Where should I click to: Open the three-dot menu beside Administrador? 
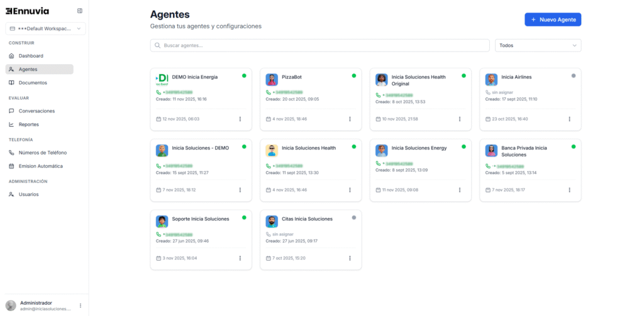80,306
